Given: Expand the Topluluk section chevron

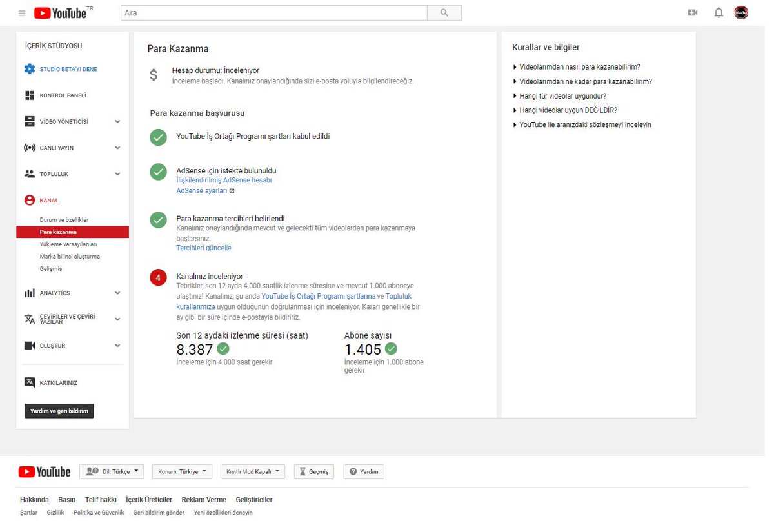Looking at the screenshot, I should pyautogui.click(x=117, y=174).
